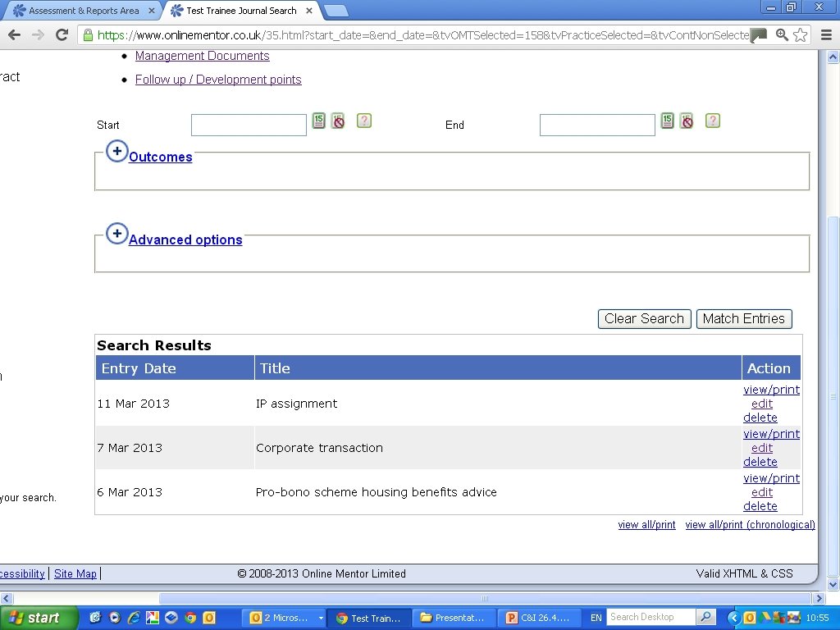The width and height of the screenshot is (840, 630).
Task: Delete the Pro-bono scheme entry
Action: (760, 505)
